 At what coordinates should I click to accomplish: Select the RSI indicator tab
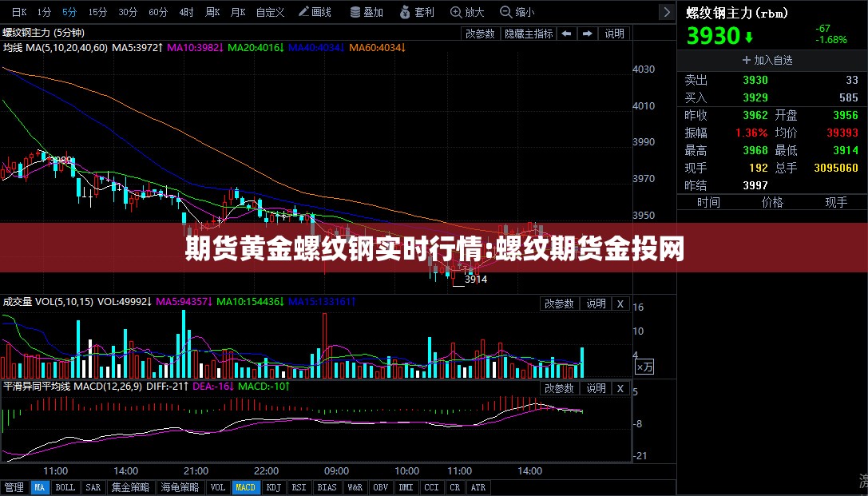(x=299, y=487)
